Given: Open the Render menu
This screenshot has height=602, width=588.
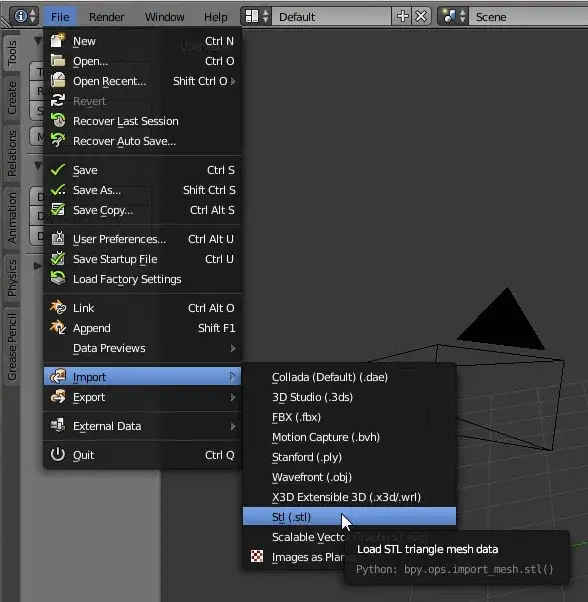Looking at the screenshot, I should coord(106,17).
